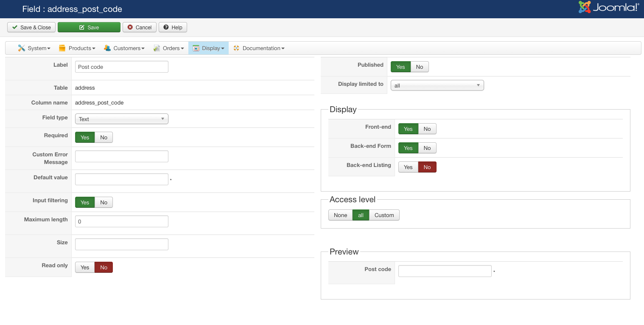Click the Display window icon
This screenshot has height=325, width=644.
pos(196,48)
